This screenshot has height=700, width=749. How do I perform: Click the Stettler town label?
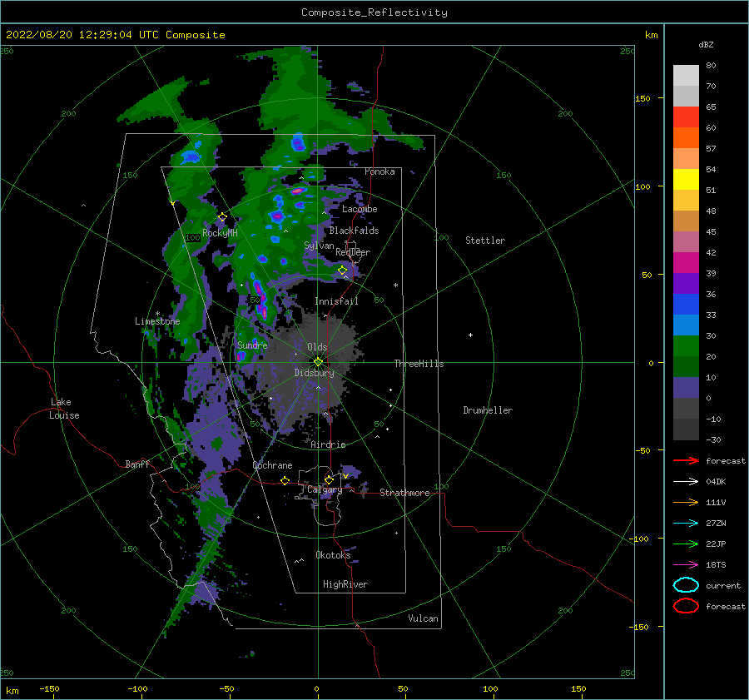coord(485,241)
